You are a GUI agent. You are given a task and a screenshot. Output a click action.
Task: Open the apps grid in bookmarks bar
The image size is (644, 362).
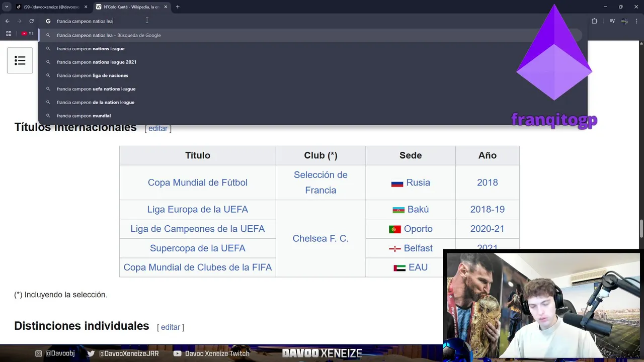pyautogui.click(x=9, y=34)
